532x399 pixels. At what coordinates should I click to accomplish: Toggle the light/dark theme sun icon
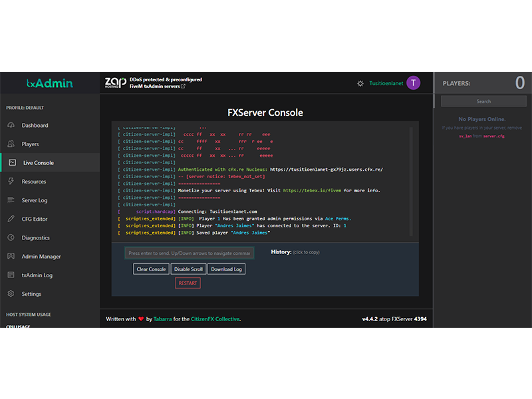(360, 84)
